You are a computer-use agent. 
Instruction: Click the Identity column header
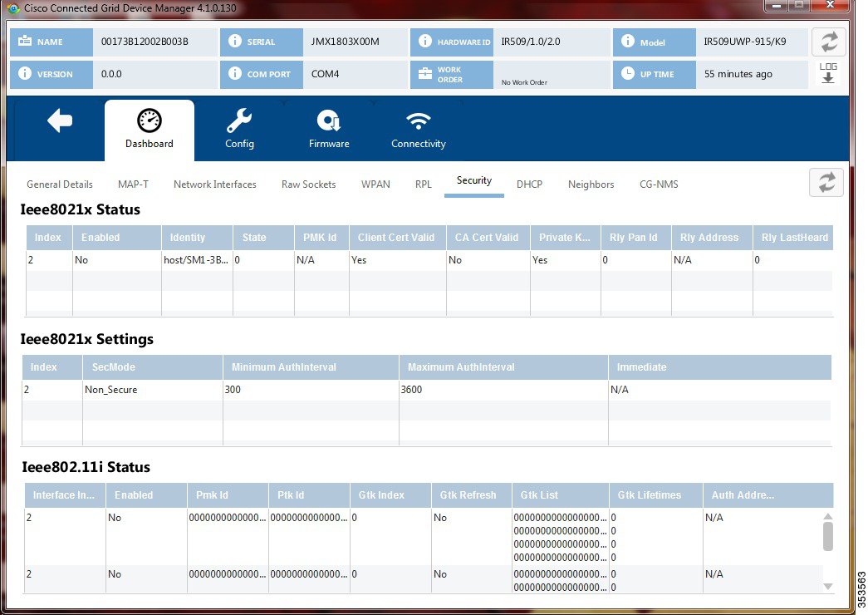[x=197, y=238]
